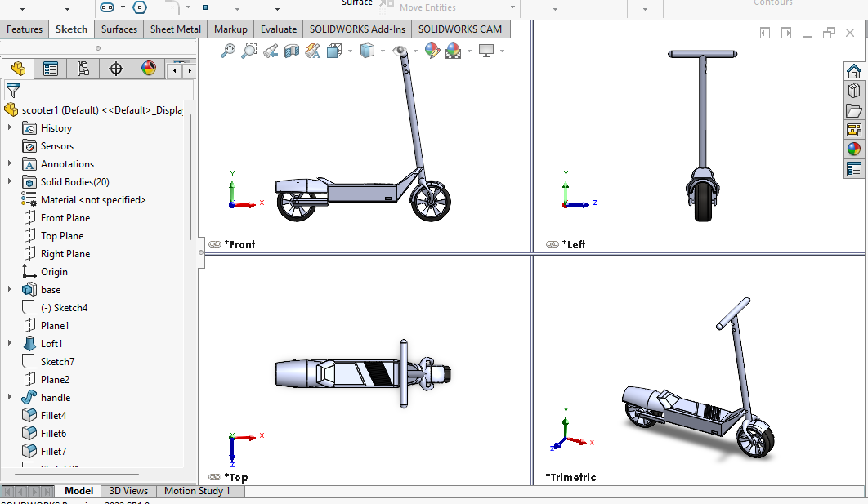This screenshot has height=504, width=868.
Task: Open the SOLIDWORKS CAM tab
Action: [x=460, y=29]
